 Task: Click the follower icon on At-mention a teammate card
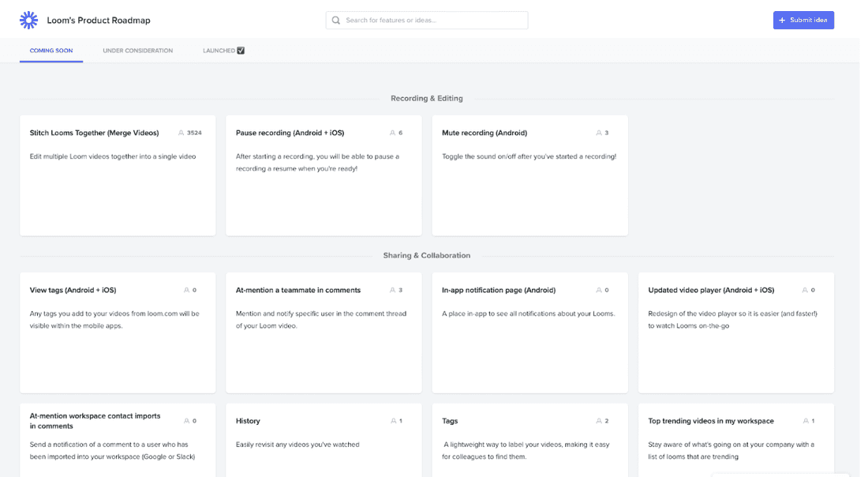pyautogui.click(x=391, y=290)
